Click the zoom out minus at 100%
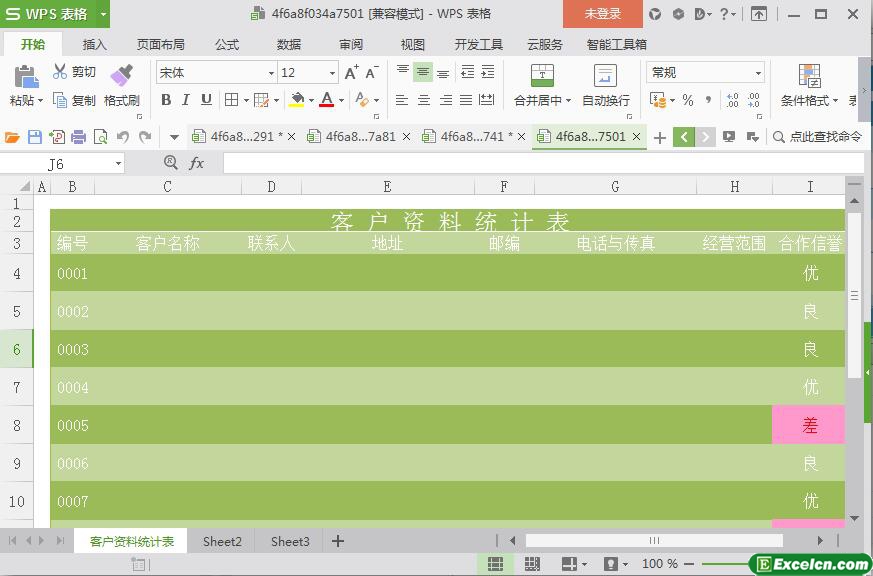 [x=689, y=564]
